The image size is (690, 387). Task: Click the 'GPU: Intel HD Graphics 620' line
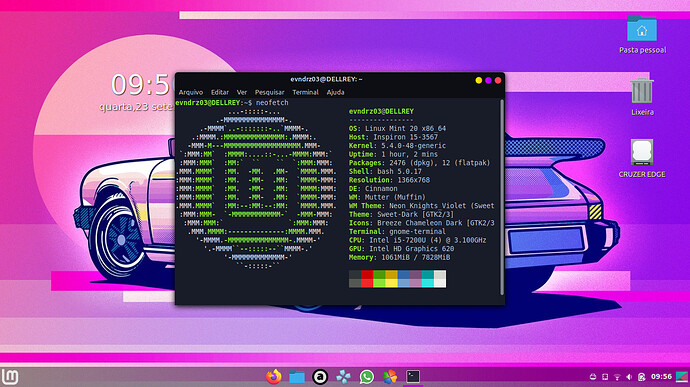[x=401, y=249]
